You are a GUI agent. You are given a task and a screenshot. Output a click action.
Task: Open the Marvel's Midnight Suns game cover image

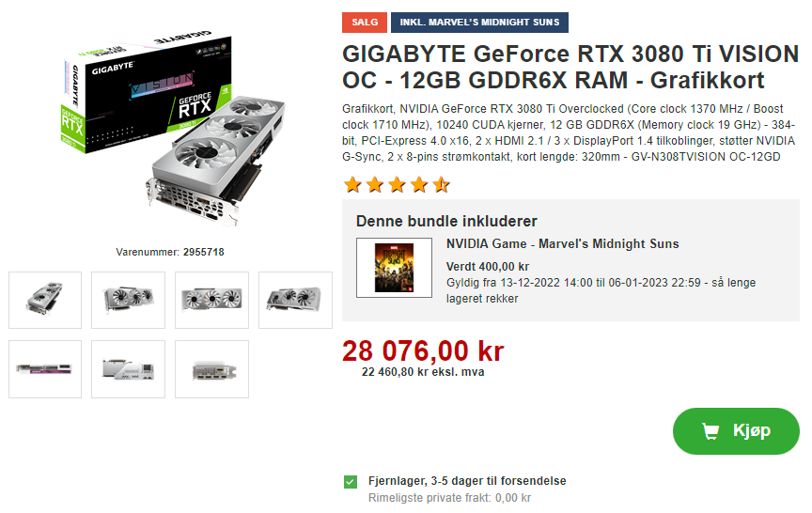pos(394,268)
